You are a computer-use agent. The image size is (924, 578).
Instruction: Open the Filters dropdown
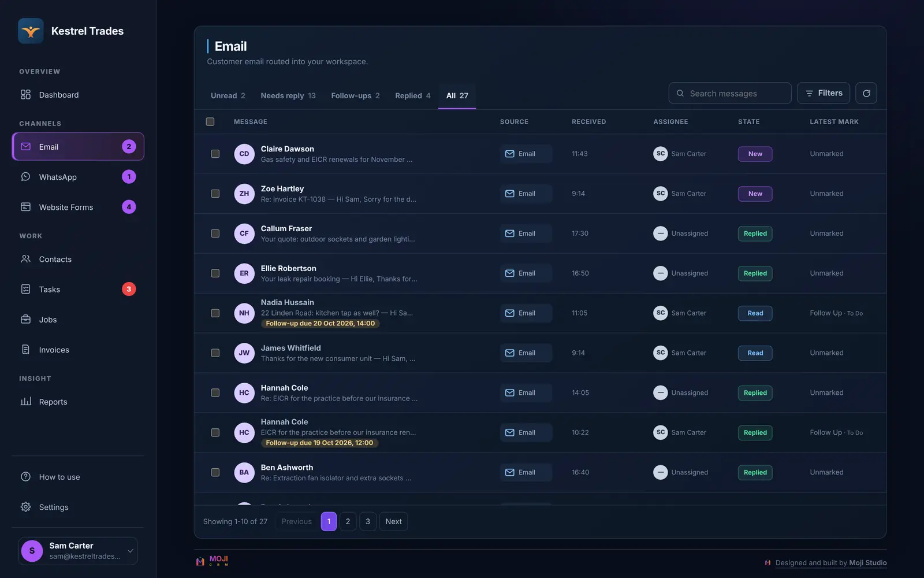click(824, 93)
